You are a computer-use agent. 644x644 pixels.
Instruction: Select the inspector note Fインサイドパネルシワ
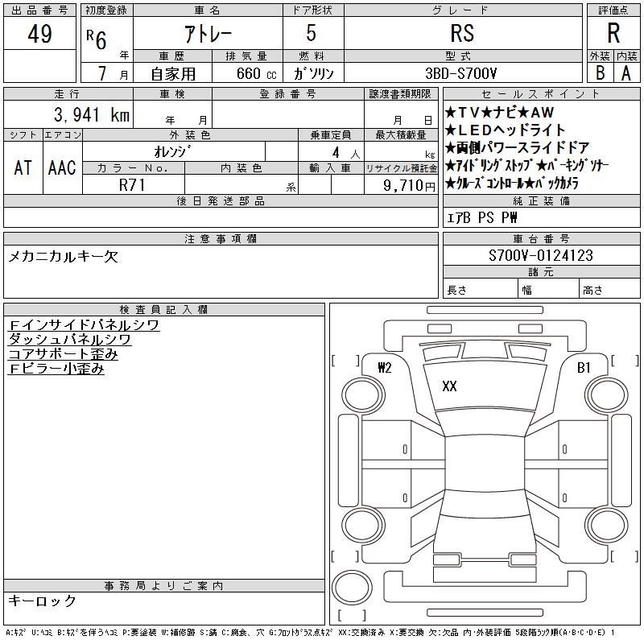point(84,325)
